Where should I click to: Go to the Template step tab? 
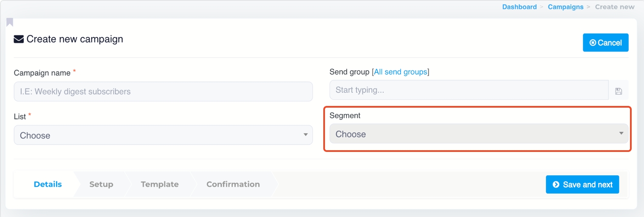(x=159, y=184)
